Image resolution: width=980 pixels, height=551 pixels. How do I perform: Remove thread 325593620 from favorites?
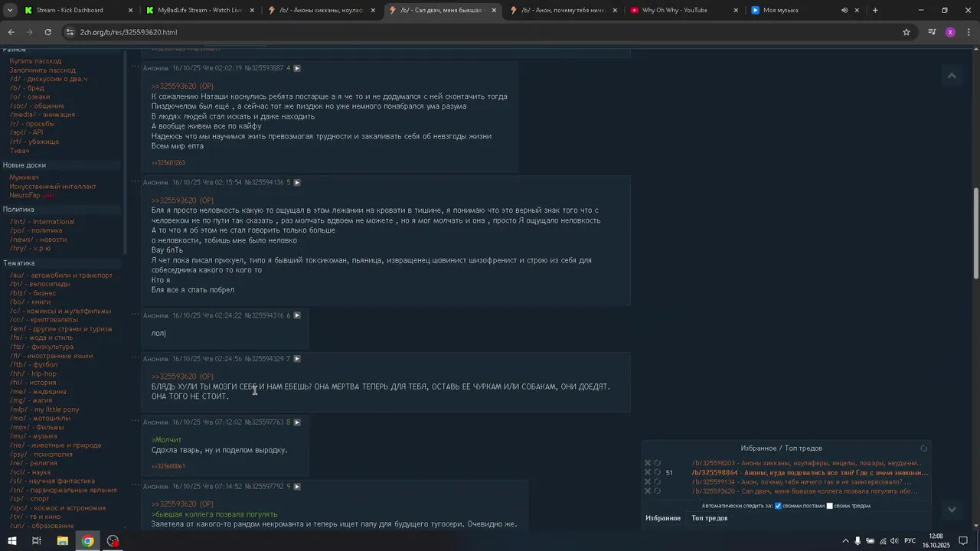pos(648,491)
